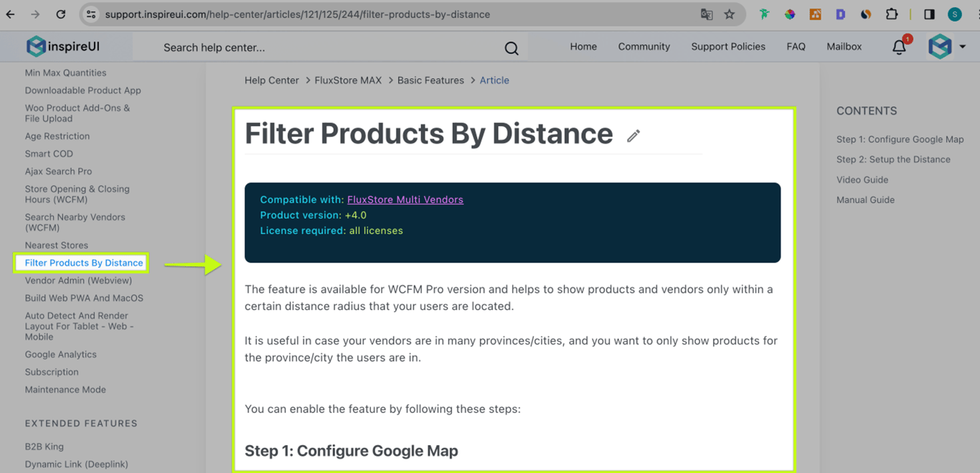Expand the account dropdown caret
Image resolution: width=980 pixels, height=473 pixels.
pyautogui.click(x=963, y=47)
